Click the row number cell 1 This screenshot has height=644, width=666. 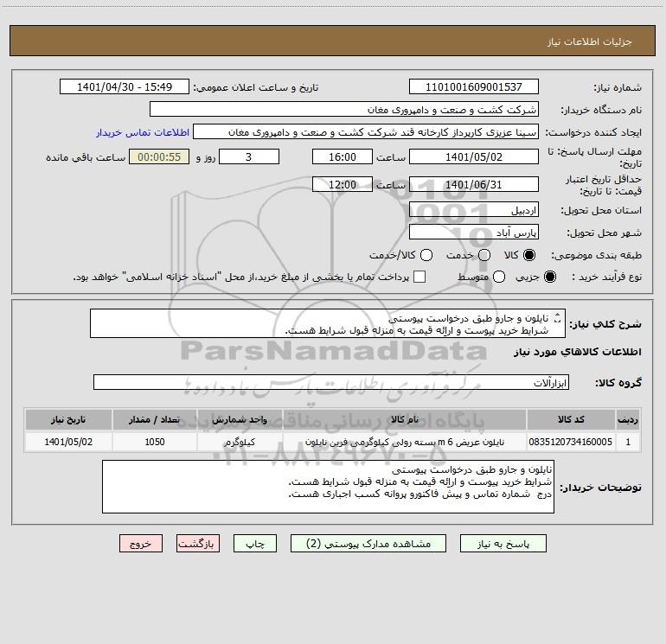click(x=628, y=442)
